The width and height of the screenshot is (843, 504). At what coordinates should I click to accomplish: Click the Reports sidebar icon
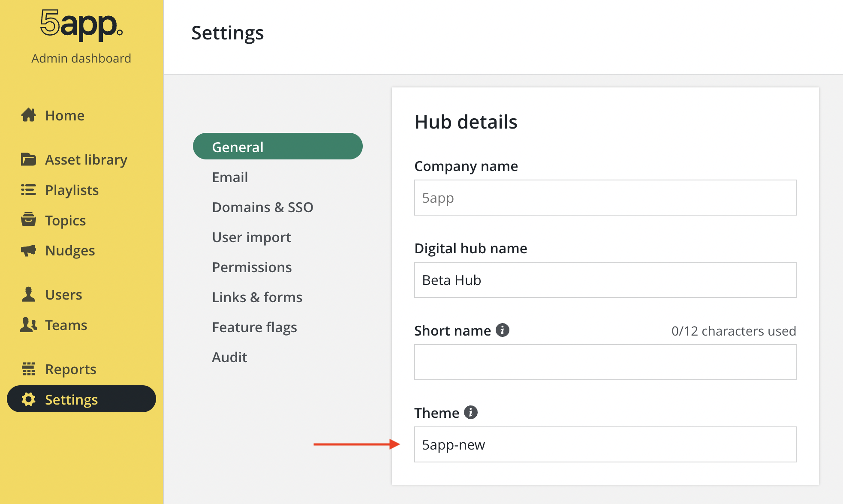[28, 369]
